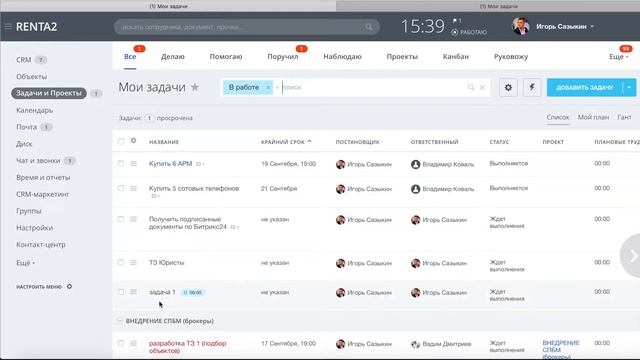This screenshot has height=360, width=640.
Task: Expand the Ещё sidebar menu
Action: click(25, 263)
